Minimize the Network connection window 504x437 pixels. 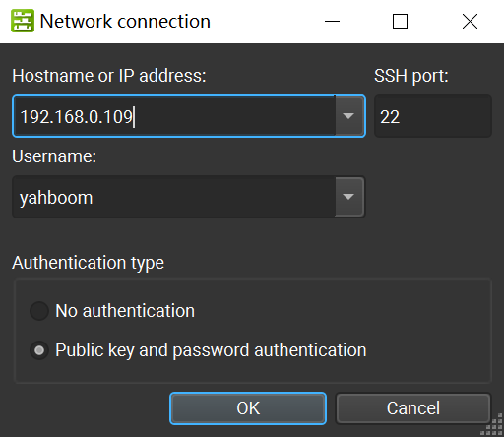click(x=332, y=22)
